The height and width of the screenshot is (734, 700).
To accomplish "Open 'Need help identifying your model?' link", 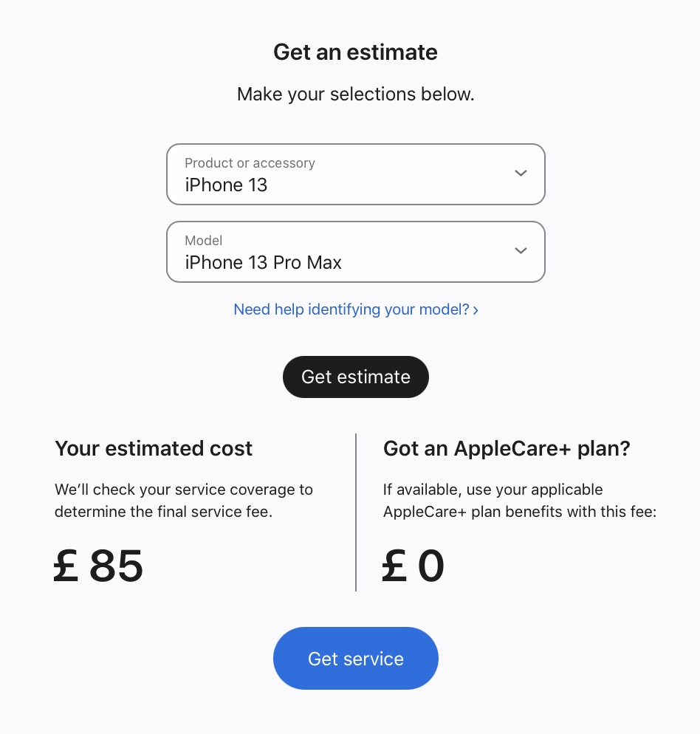I will [351, 309].
